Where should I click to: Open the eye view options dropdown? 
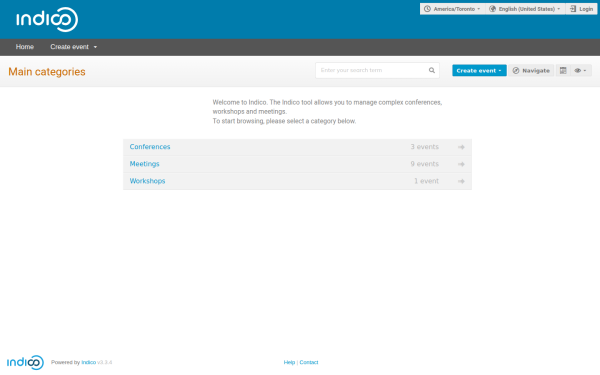tap(580, 70)
